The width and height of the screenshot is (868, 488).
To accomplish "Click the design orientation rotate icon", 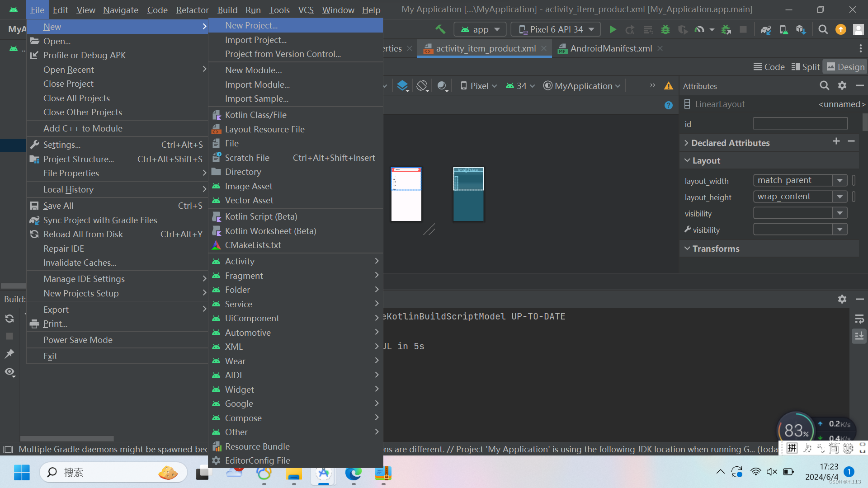I will tap(422, 86).
